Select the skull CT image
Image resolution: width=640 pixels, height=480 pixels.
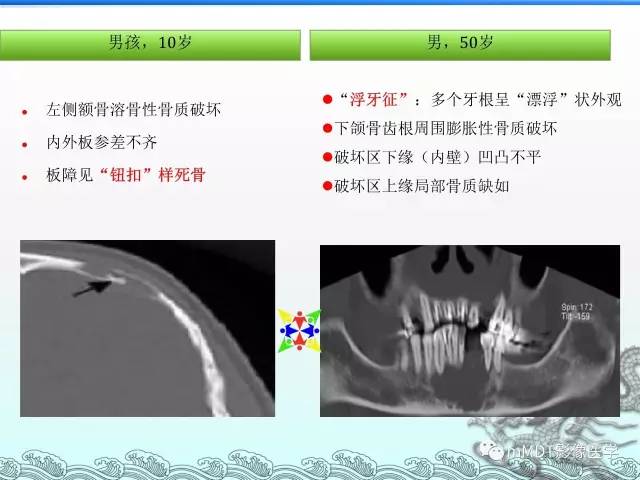[x=147, y=329]
